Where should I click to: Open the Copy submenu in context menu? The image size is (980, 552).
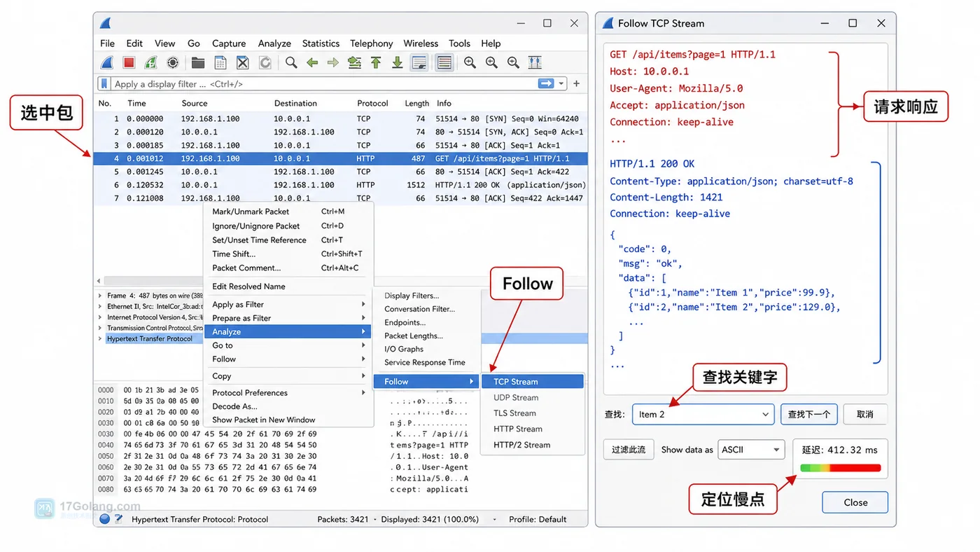(288, 376)
